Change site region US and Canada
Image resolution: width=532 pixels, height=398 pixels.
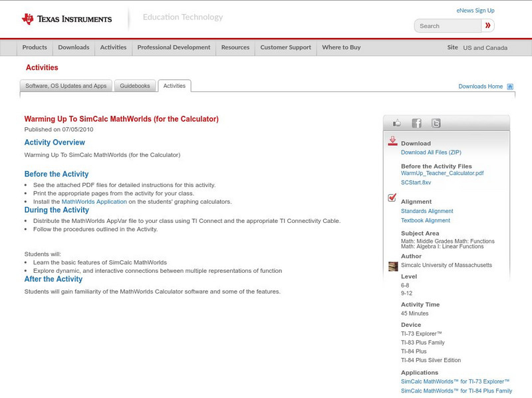click(485, 48)
